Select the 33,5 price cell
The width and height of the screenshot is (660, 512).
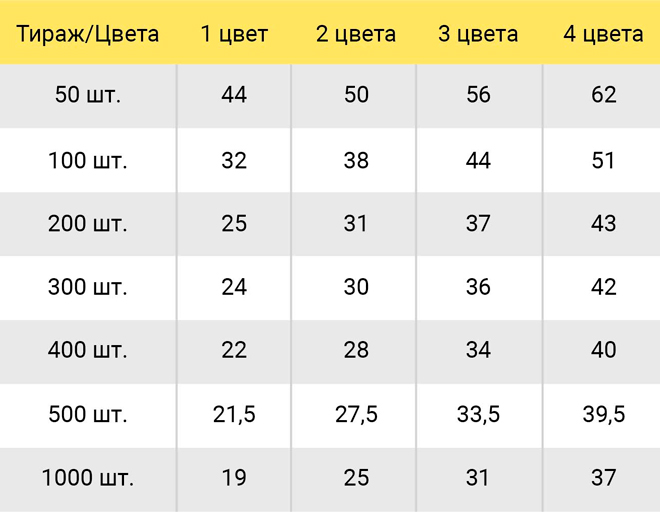(x=478, y=414)
